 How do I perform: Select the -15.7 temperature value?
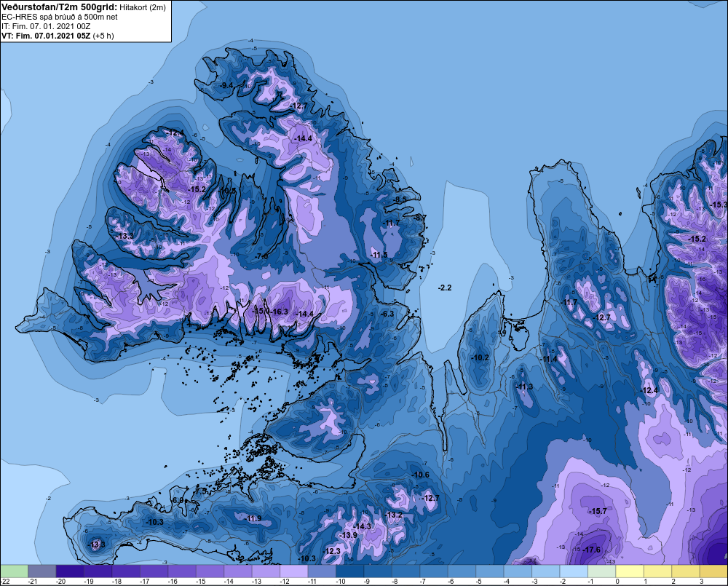tap(598, 511)
